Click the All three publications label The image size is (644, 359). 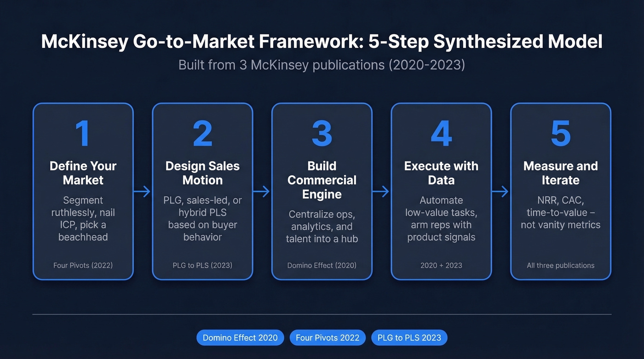pyautogui.click(x=560, y=265)
